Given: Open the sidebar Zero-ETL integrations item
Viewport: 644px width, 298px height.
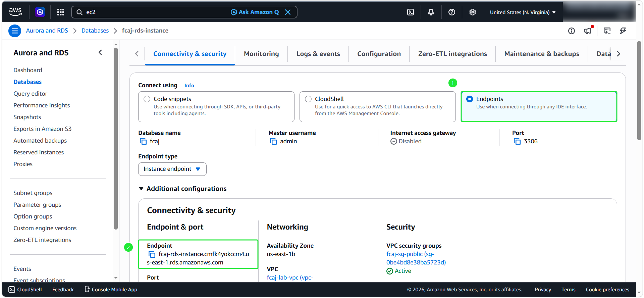Looking at the screenshot, I should pos(42,240).
